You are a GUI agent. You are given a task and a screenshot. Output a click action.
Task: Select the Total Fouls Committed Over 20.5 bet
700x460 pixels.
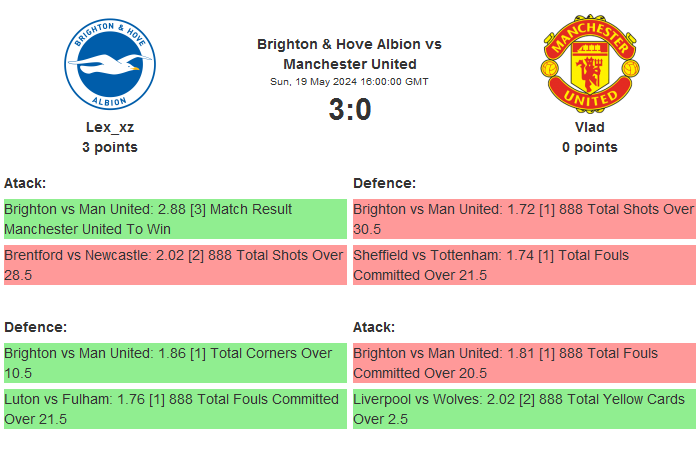[x=523, y=363]
